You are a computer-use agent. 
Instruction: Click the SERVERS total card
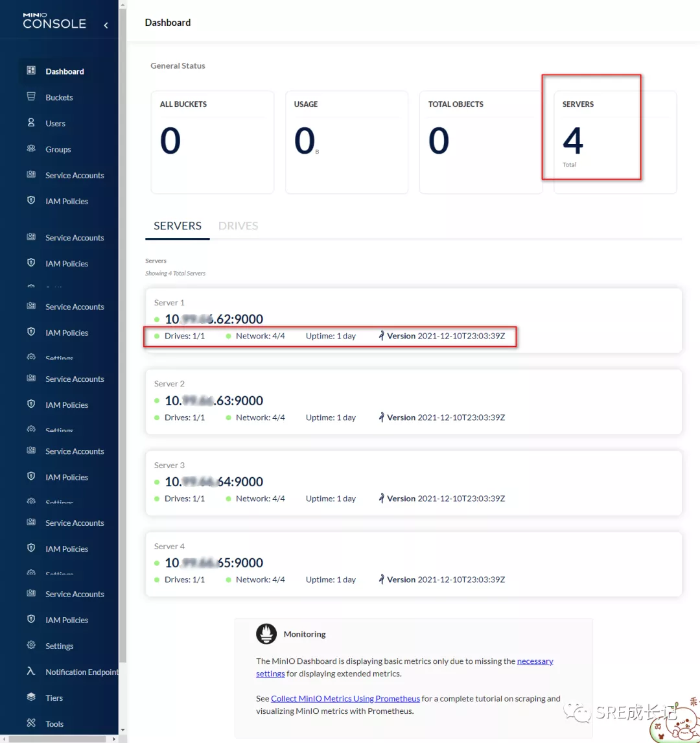[x=615, y=142]
